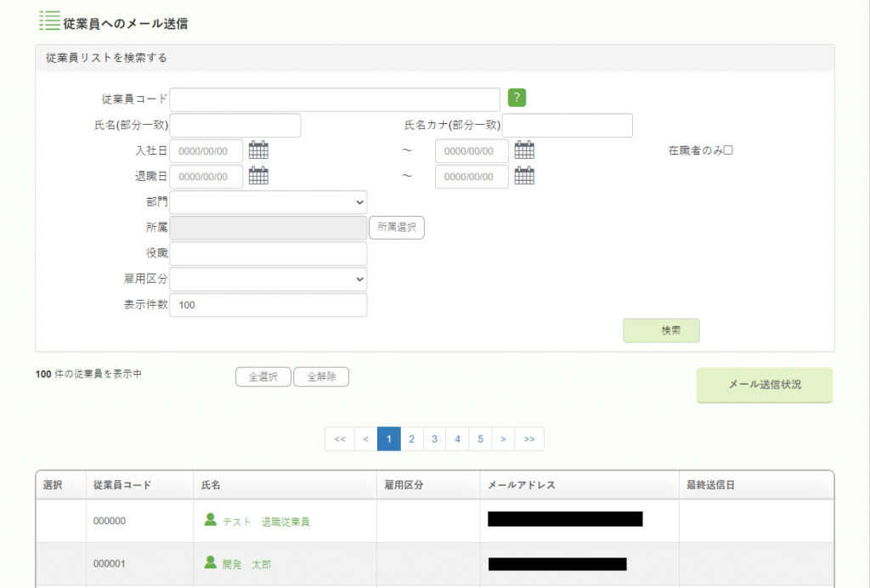Open メール送信状況 button
Viewport: 870px width, 588px height.
[764, 385]
